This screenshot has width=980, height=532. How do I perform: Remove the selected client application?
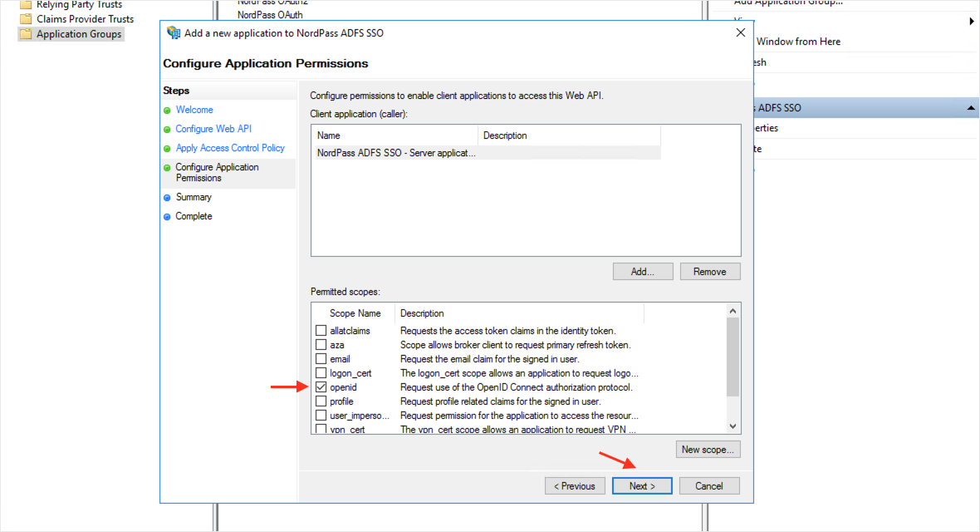(x=709, y=272)
